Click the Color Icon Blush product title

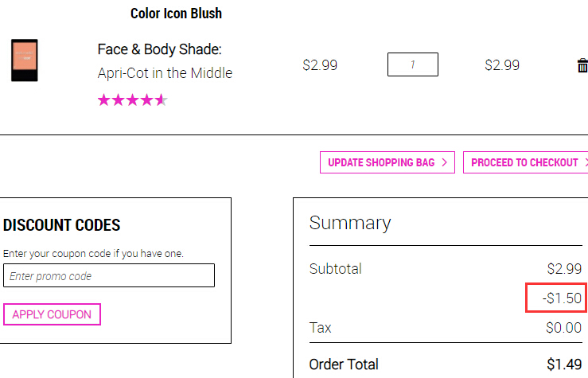click(177, 14)
